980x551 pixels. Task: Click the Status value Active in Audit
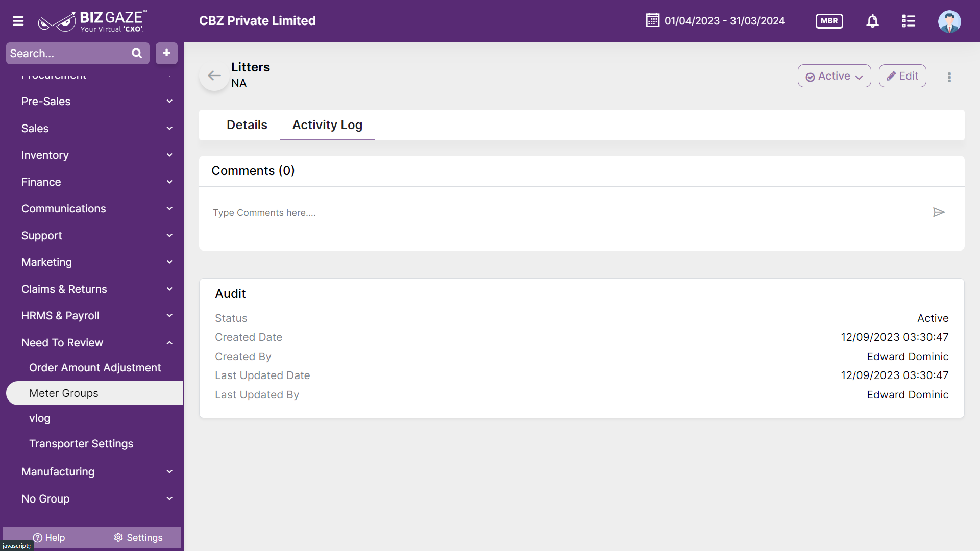pos(933,318)
